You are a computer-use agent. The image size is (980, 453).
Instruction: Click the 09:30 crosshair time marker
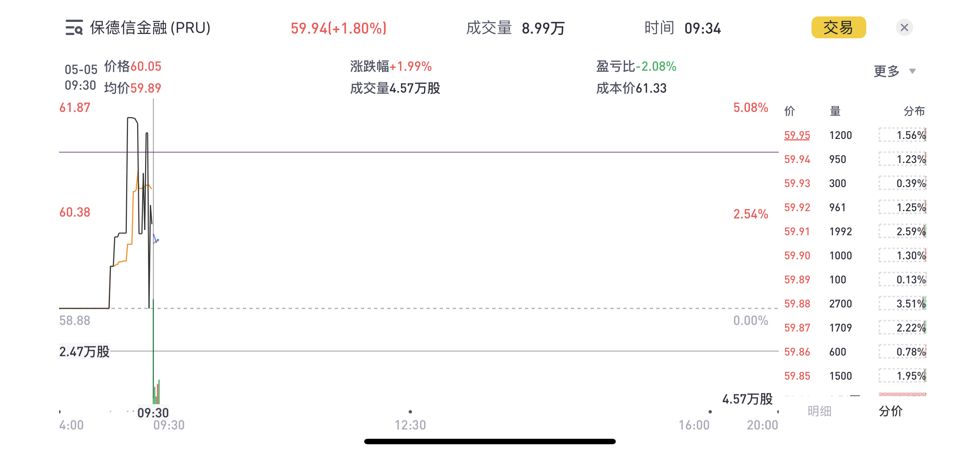click(x=153, y=413)
